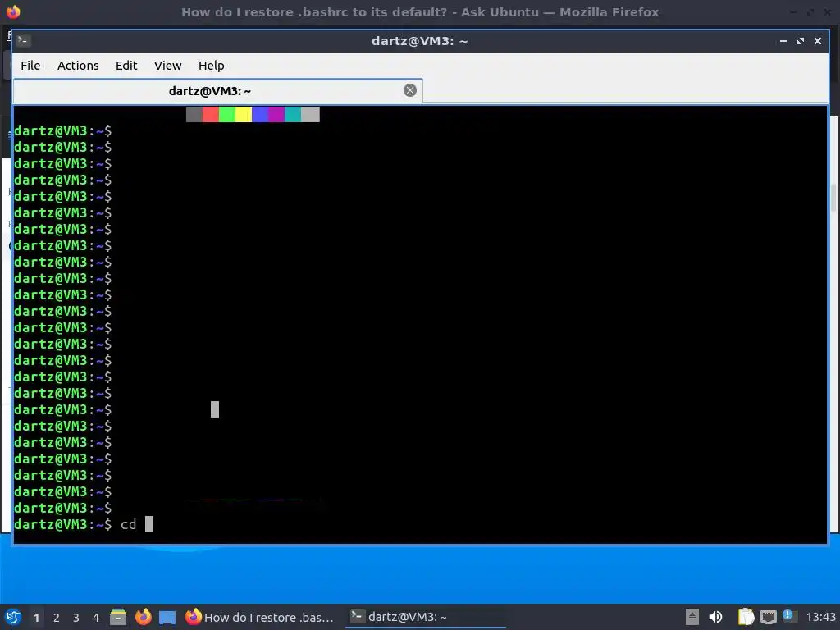Switch to workspace 4 in pager
The width and height of the screenshot is (840, 630).
[96, 618]
